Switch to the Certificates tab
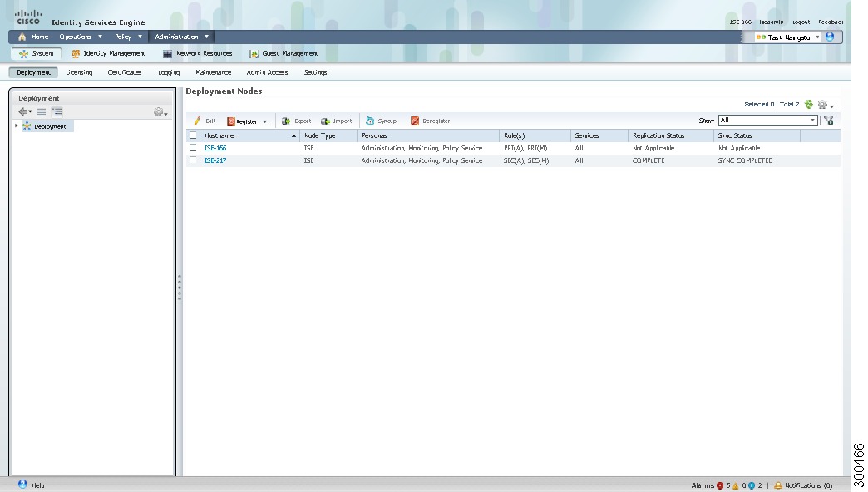868x492 pixels. pos(125,72)
